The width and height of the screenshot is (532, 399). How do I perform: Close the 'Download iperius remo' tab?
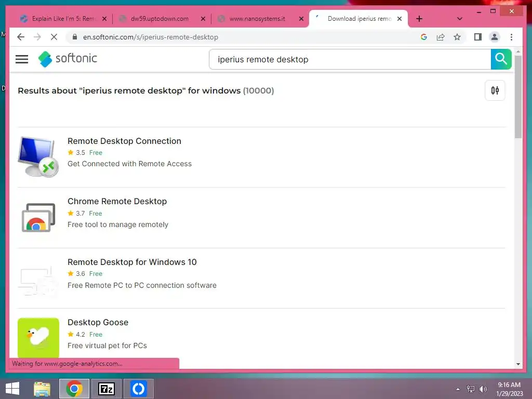tap(400, 19)
